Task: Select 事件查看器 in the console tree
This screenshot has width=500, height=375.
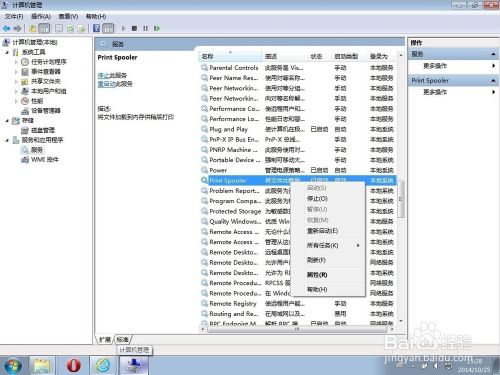Action: coord(46,72)
